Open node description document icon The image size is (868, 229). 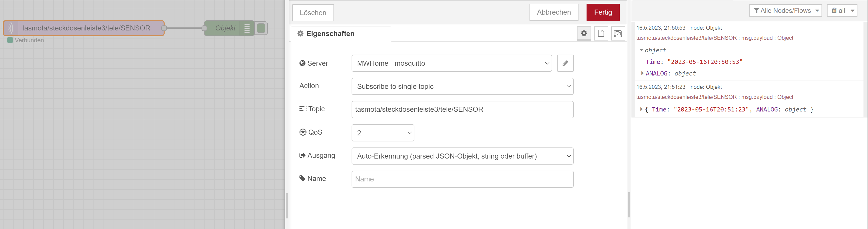pyautogui.click(x=601, y=33)
